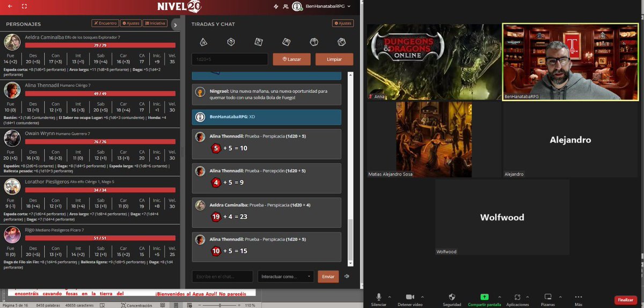The width and height of the screenshot is (644, 308).
Task: Select the Wolfwood participant tile in Zoom
Action: 502,217
